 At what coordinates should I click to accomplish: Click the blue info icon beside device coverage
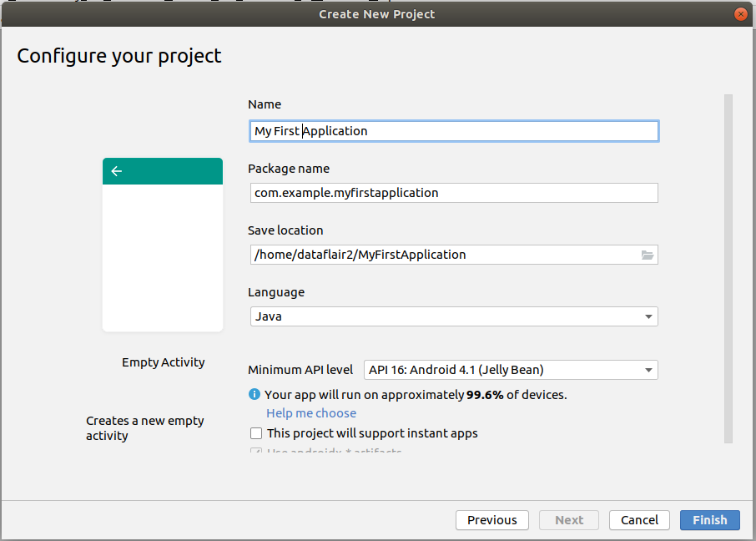pos(255,394)
